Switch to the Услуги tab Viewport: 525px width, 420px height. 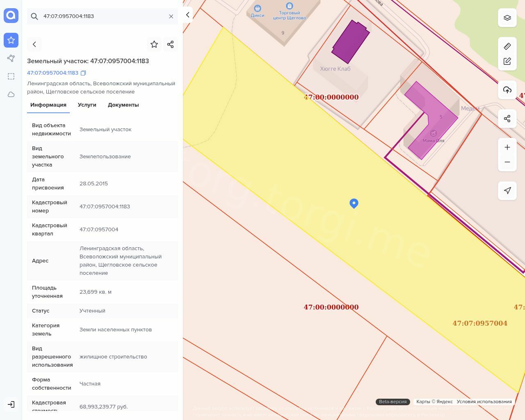pos(87,105)
